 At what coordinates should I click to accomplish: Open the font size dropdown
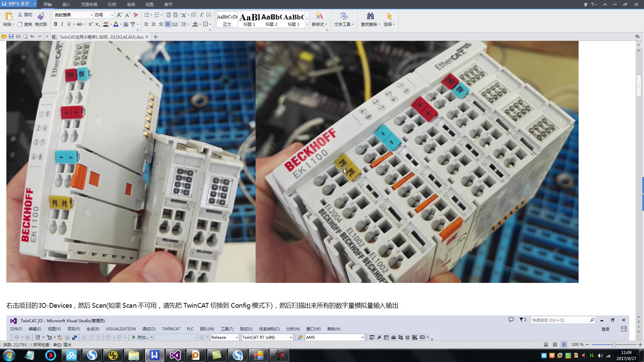click(x=112, y=15)
